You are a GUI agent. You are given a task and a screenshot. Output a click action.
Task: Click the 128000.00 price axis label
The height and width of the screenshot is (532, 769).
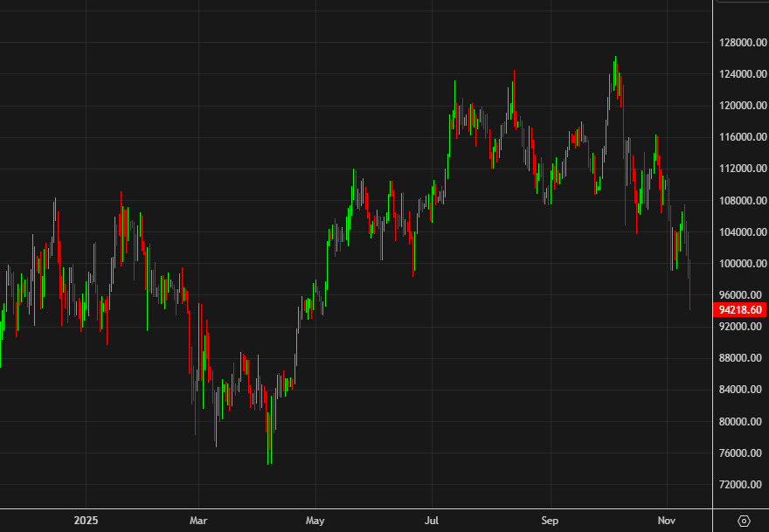(739, 43)
